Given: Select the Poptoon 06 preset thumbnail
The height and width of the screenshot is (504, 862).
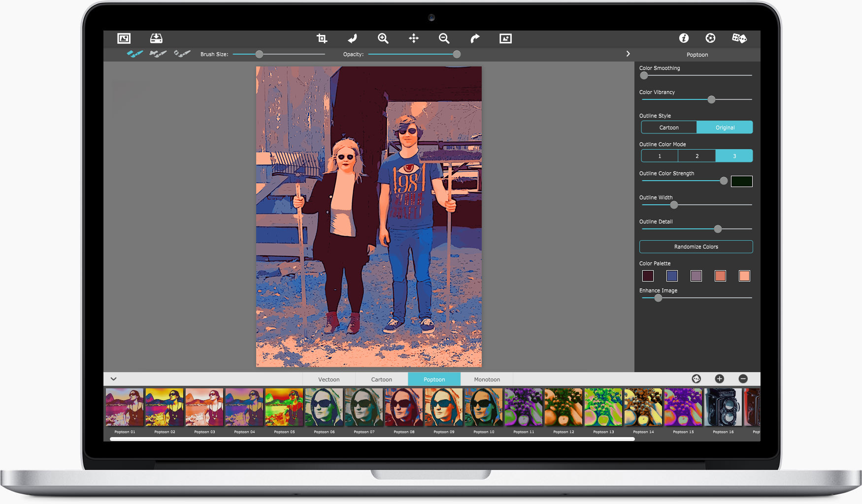Looking at the screenshot, I should coord(324,407).
